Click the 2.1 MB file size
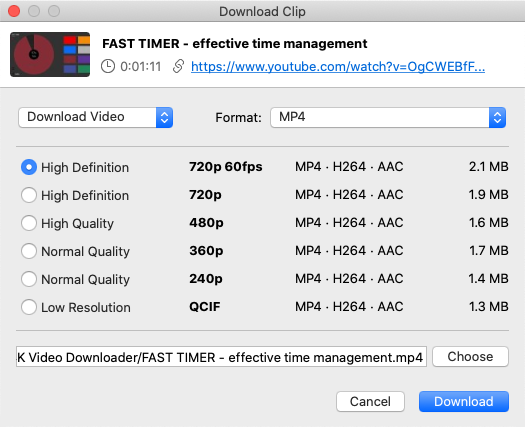Viewport: 525px width, 427px height. [489, 167]
